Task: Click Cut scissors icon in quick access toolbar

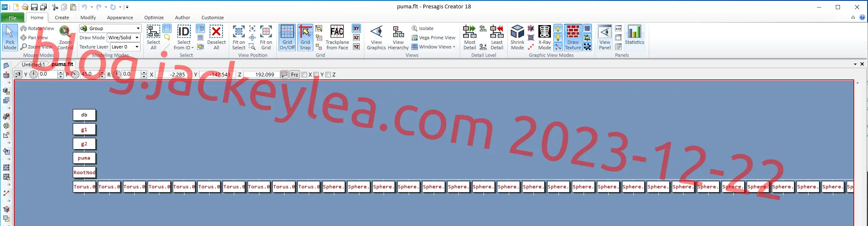Action: click(x=55, y=7)
